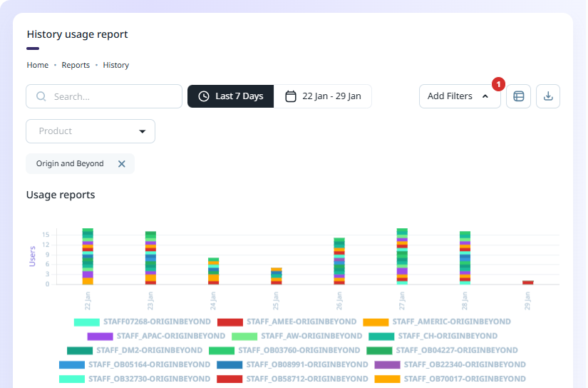Click the magnifier icon in the search box
The height and width of the screenshot is (388, 588).
pos(41,96)
